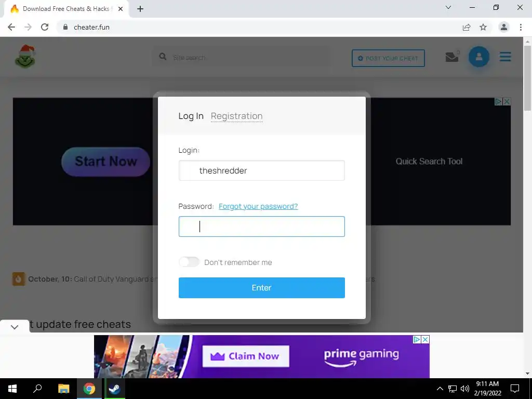Collapse bottom ad with chevron
Image resolution: width=532 pixels, height=399 pixels.
[15, 327]
